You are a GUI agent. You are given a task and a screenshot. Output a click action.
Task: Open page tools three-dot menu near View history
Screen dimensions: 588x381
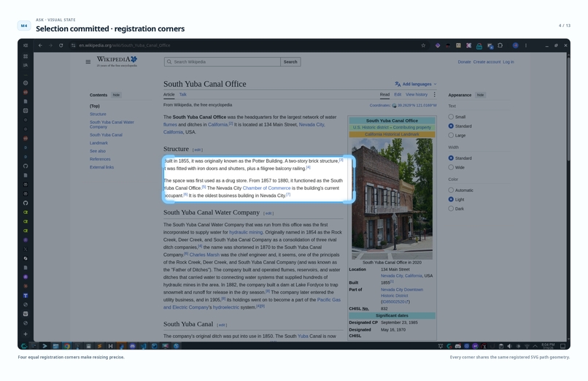click(x=435, y=94)
